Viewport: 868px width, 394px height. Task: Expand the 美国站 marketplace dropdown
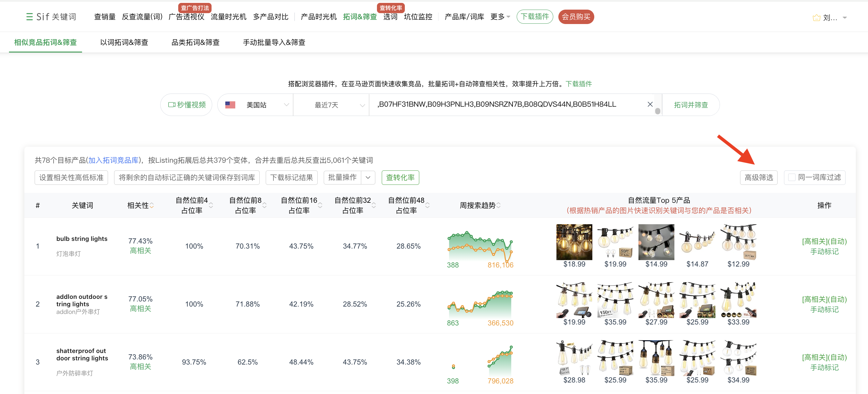click(286, 105)
